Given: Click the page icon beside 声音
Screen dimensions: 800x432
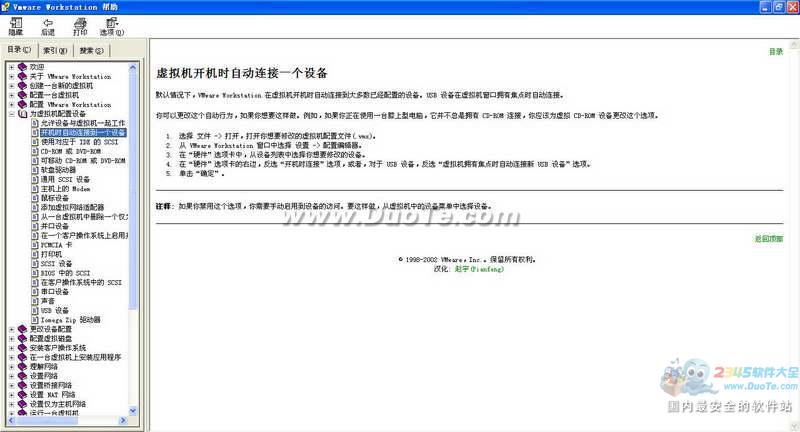Looking at the screenshot, I should pyautogui.click(x=35, y=301).
